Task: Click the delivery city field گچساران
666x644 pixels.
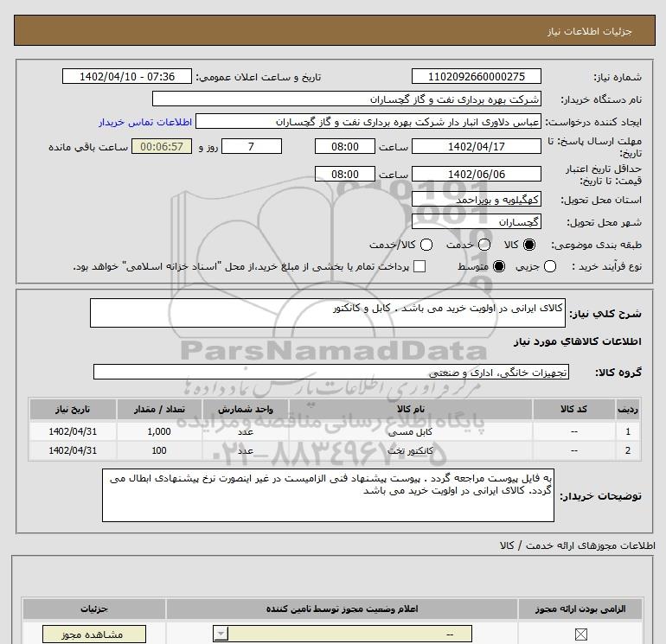Action: (476, 221)
